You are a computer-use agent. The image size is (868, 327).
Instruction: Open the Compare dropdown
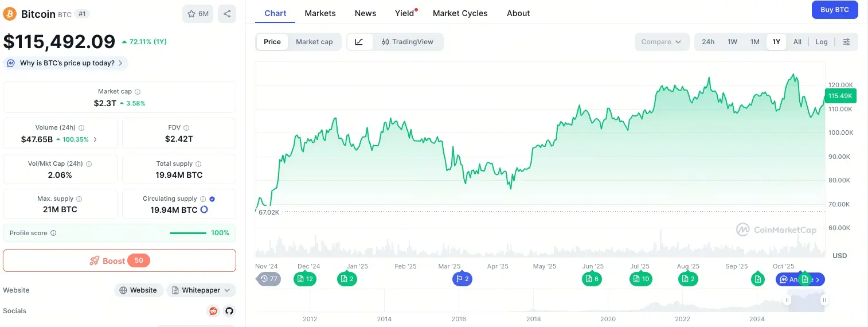pyautogui.click(x=662, y=42)
